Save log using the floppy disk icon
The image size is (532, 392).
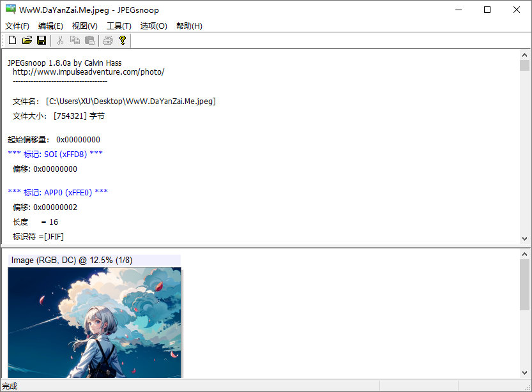click(x=42, y=40)
